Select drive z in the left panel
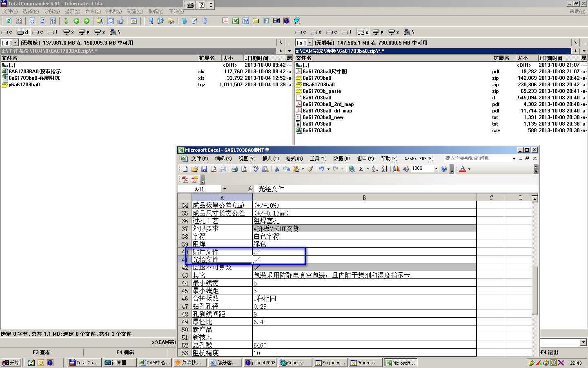The image size is (588, 368). coord(100,32)
